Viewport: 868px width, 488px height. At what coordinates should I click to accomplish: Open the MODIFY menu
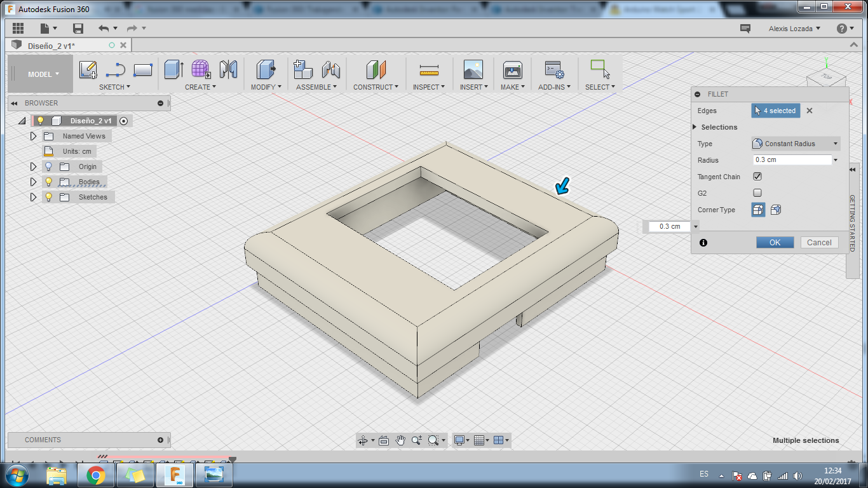[x=266, y=87]
